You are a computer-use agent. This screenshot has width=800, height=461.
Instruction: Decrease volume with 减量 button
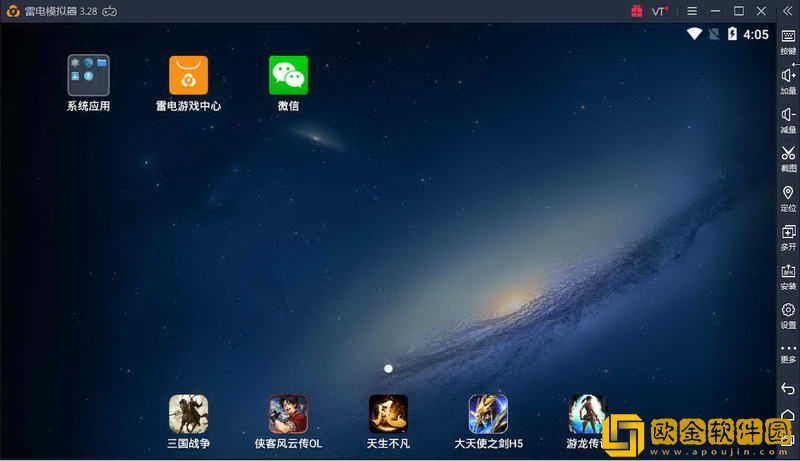(x=788, y=117)
